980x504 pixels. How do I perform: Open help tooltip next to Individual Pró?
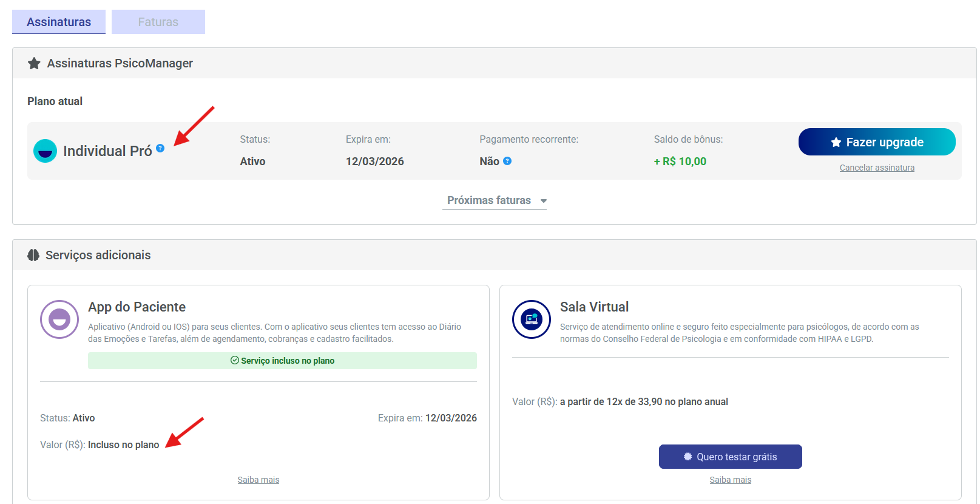[x=160, y=148]
